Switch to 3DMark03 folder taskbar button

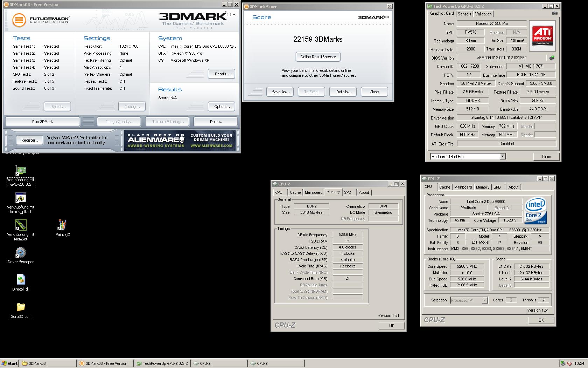click(48, 363)
